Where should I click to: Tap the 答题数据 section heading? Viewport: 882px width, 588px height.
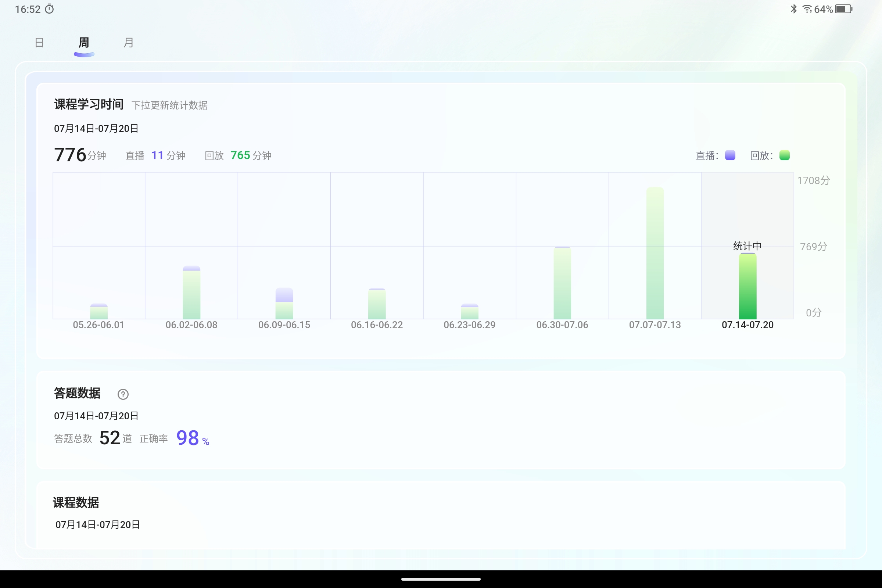[77, 393]
